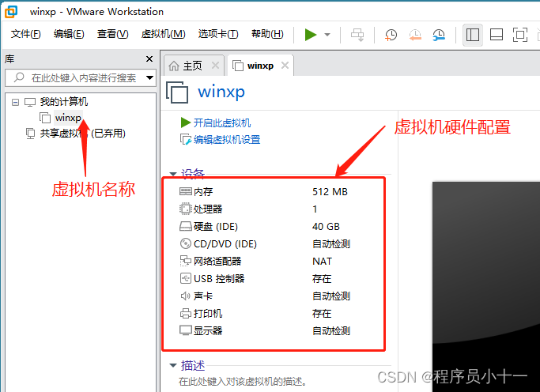This screenshot has width=540, height=392.
Task: Close the 主页 tab
Action: [215, 65]
